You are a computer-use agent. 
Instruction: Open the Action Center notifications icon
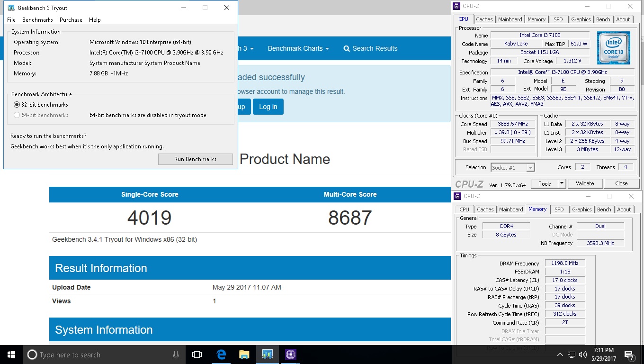(x=629, y=355)
